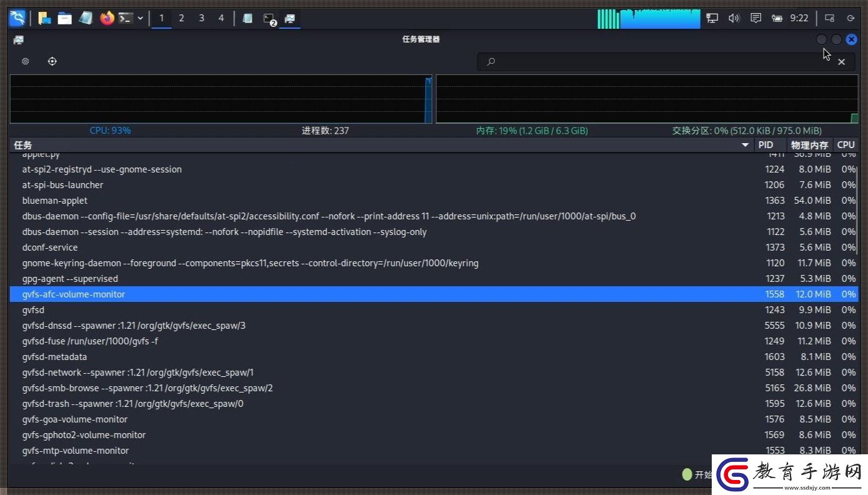Open the Kali applications menu

coord(17,18)
